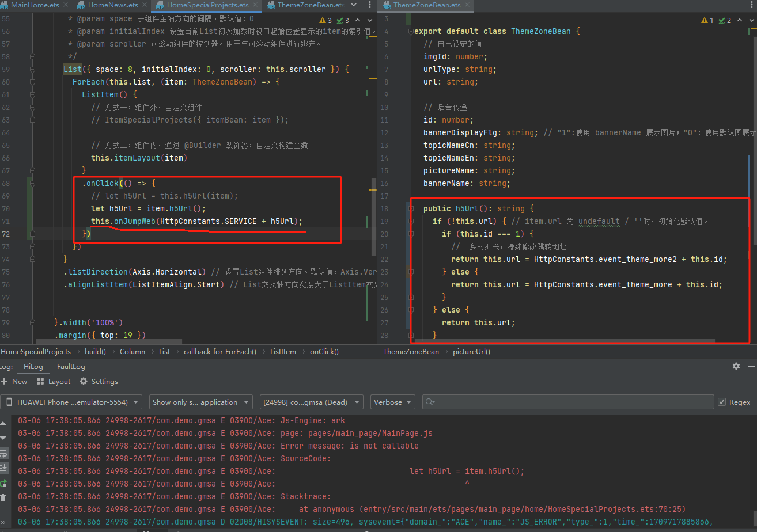The width and height of the screenshot is (757, 532).
Task: Click the down arrow in log side toolbar
Action: [4, 438]
